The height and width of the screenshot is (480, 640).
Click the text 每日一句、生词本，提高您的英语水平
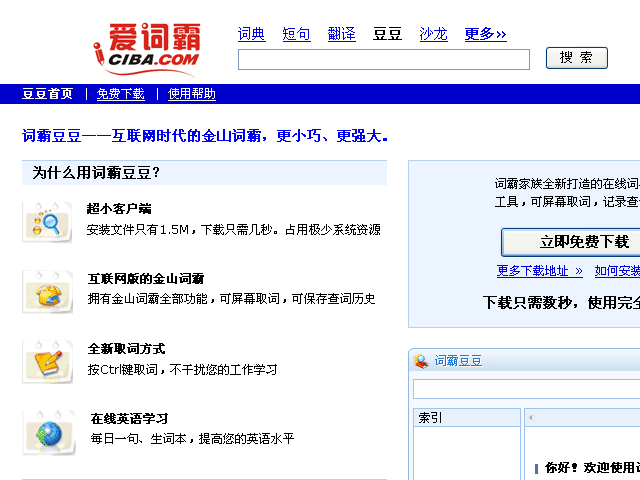(192, 439)
